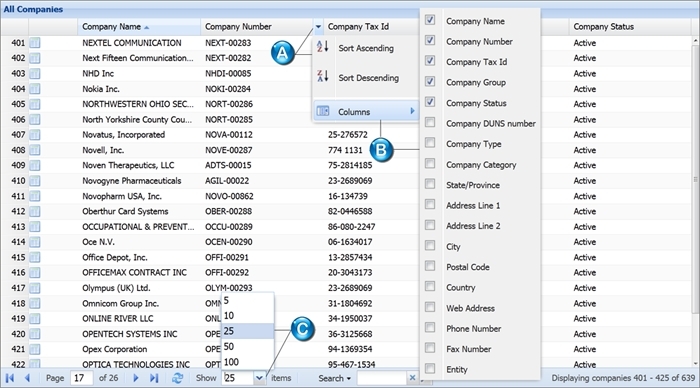
Task: Enable the Company Type column
Action: (430, 142)
